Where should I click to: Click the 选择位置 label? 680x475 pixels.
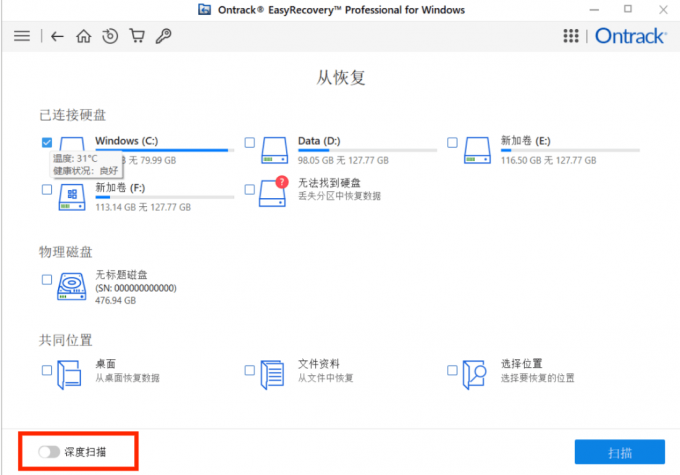[x=522, y=364]
